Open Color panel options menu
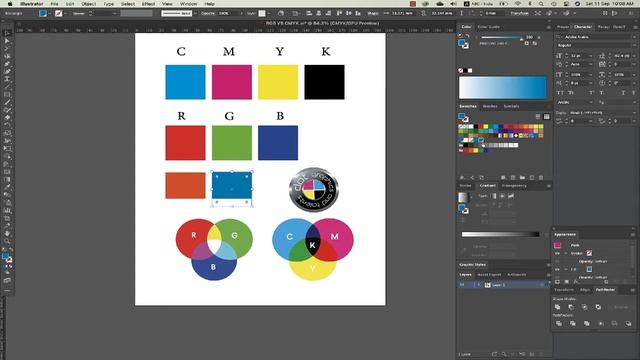This screenshot has height=360, width=640. (549, 27)
